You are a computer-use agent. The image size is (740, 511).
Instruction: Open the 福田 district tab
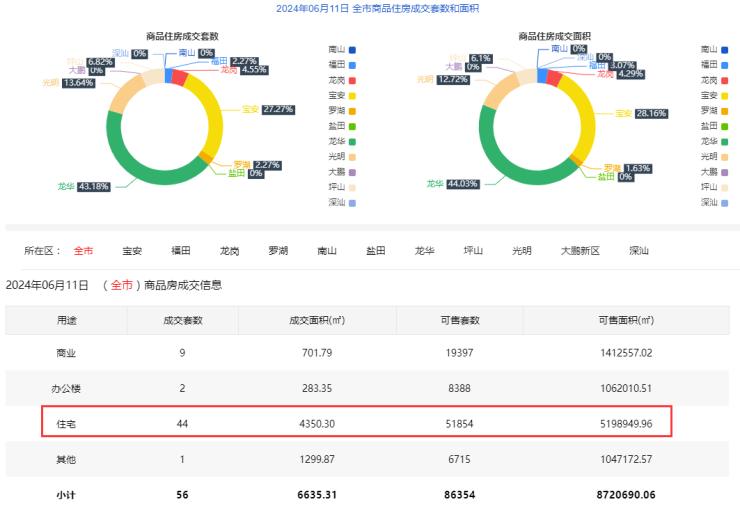coord(181,251)
